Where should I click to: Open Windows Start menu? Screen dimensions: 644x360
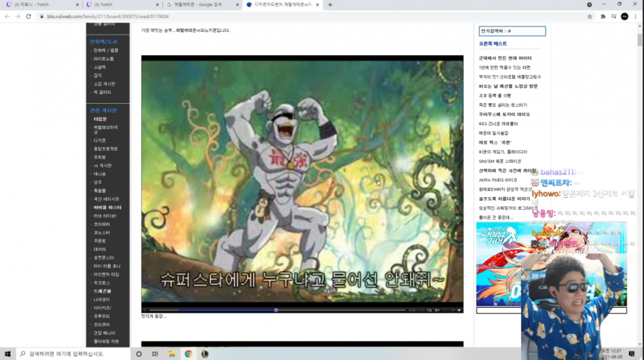(8, 354)
